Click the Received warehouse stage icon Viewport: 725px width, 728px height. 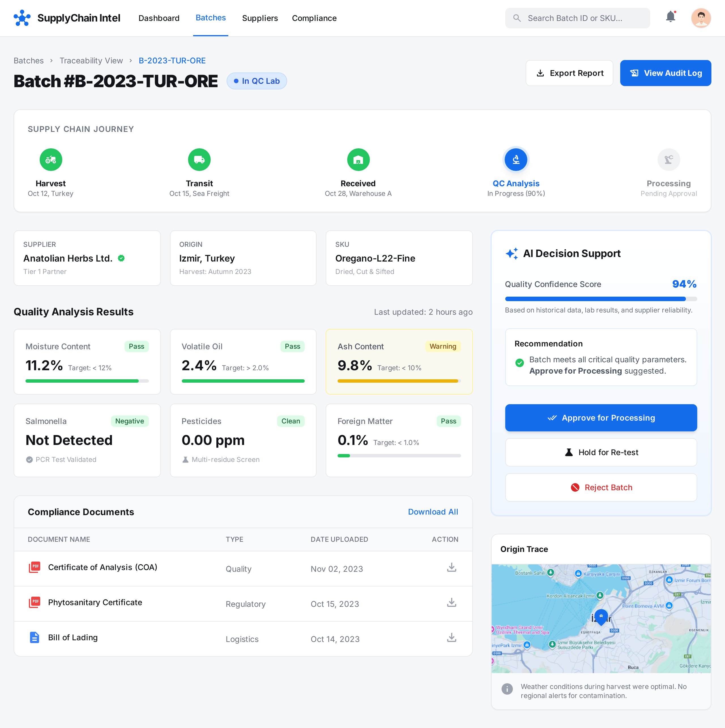point(358,160)
